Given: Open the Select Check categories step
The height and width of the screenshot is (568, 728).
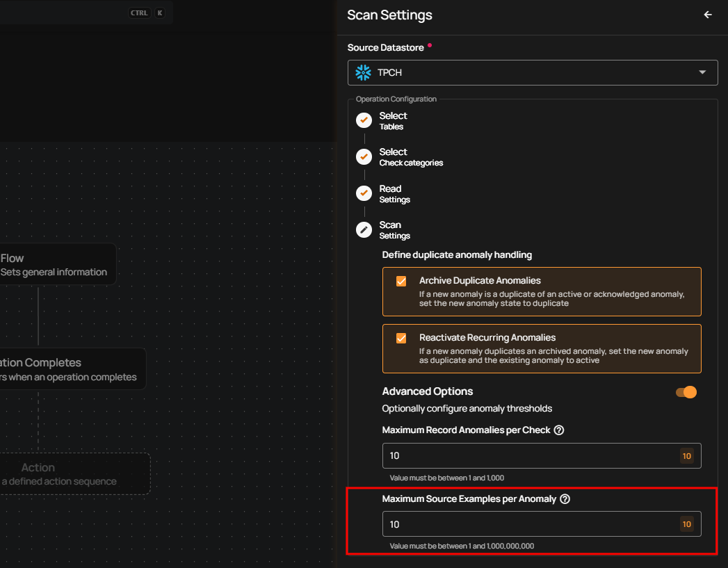Looking at the screenshot, I should [x=410, y=156].
